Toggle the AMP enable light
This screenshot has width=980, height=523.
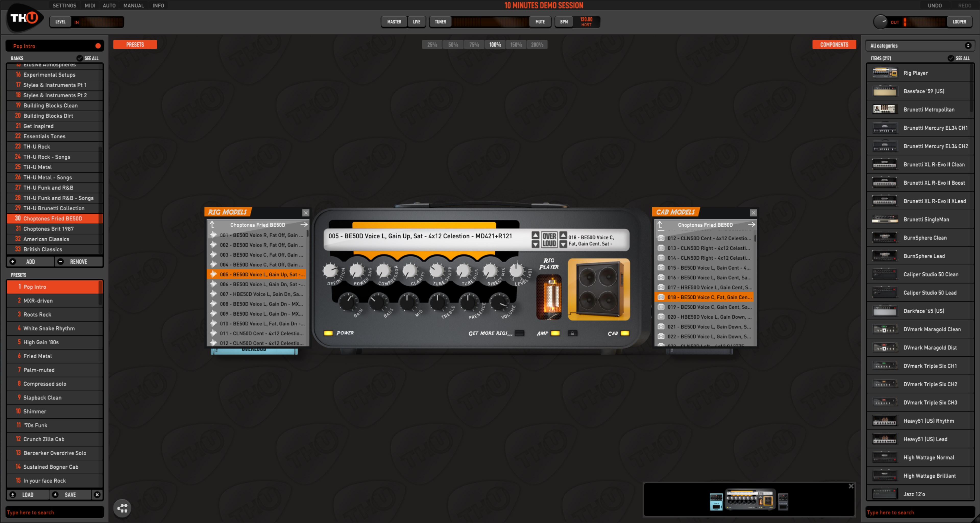(x=555, y=333)
